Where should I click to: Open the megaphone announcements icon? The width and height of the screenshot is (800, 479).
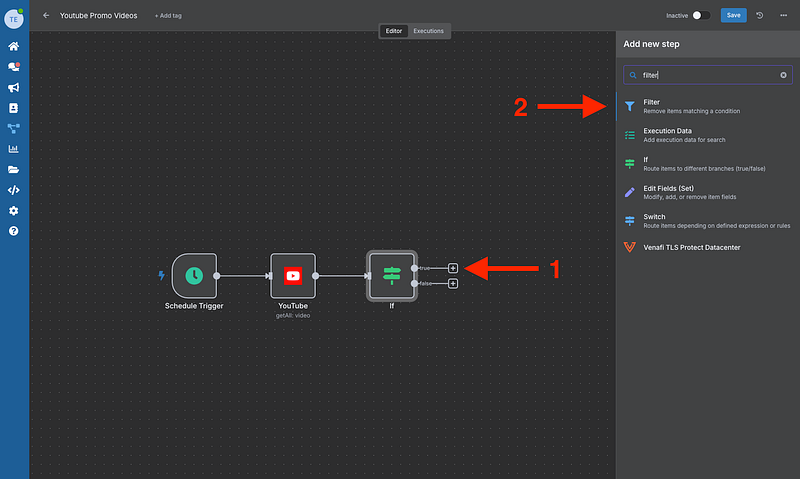14,87
